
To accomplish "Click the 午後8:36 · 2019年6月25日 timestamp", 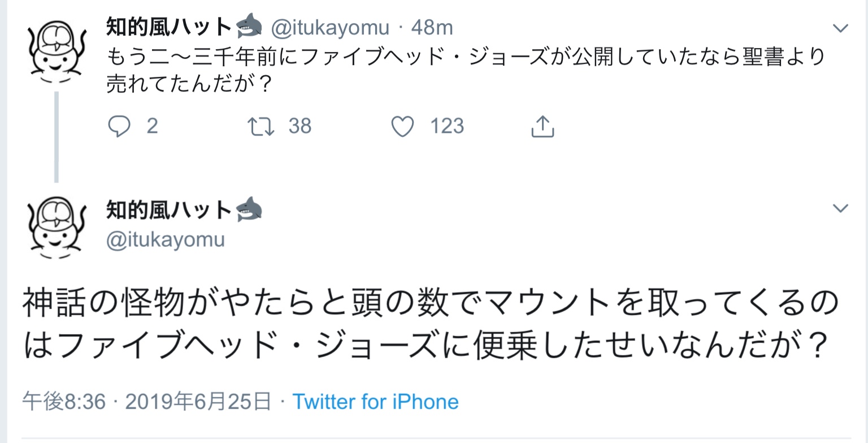I will coord(146,402).
